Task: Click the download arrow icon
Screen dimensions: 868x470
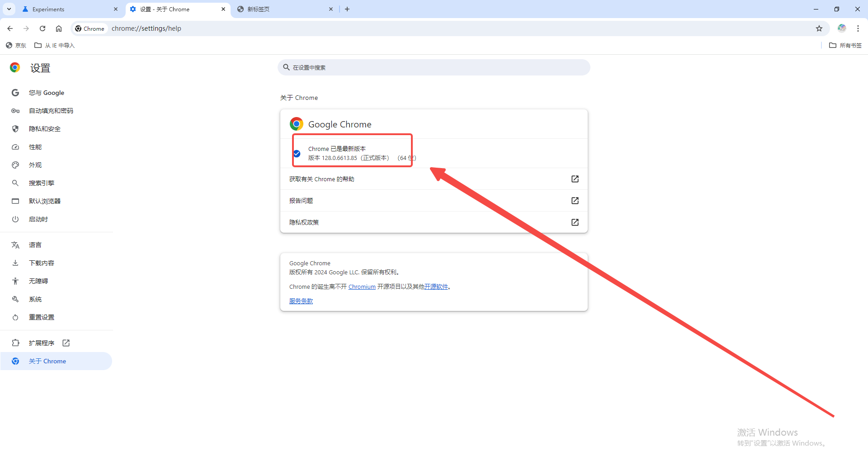Action: (15, 263)
